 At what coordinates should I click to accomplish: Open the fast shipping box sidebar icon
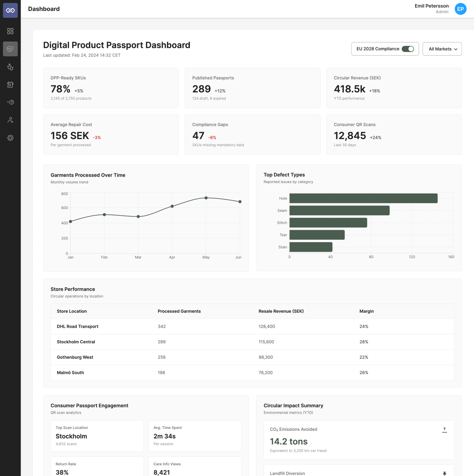(10, 102)
